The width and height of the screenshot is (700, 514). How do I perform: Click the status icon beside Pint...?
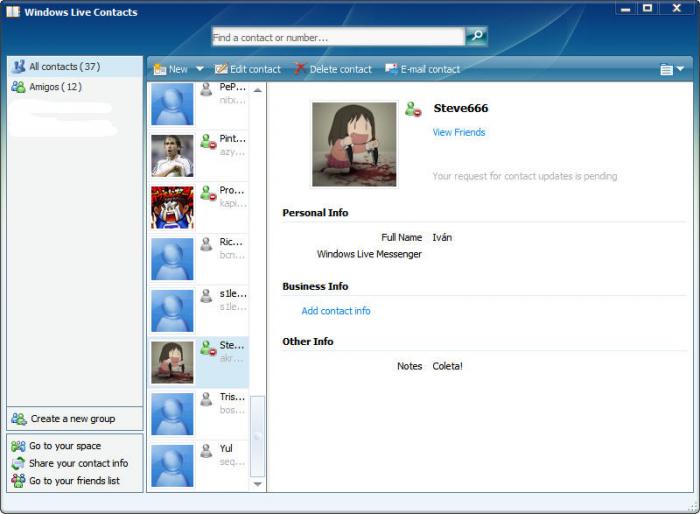208,141
